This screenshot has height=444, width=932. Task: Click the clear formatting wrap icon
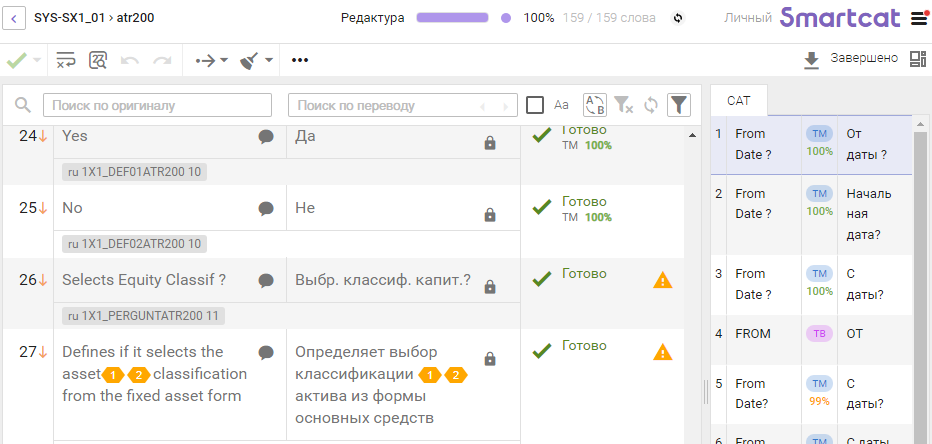[66, 60]
